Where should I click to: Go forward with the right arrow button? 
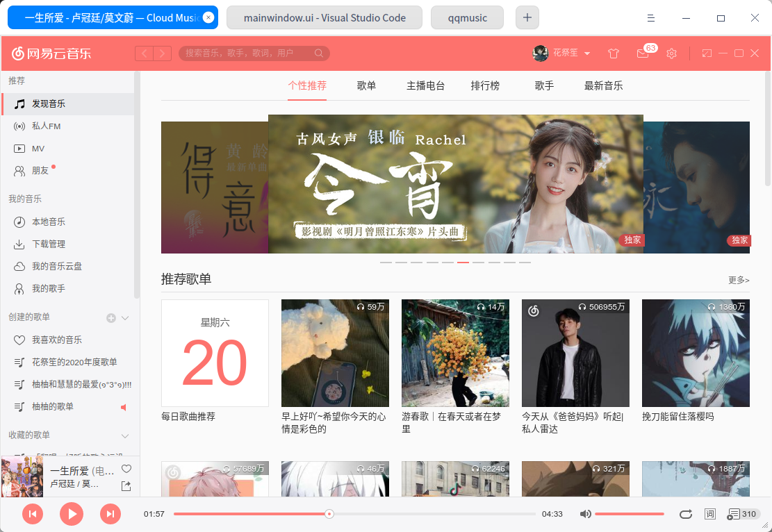[163, 53]
